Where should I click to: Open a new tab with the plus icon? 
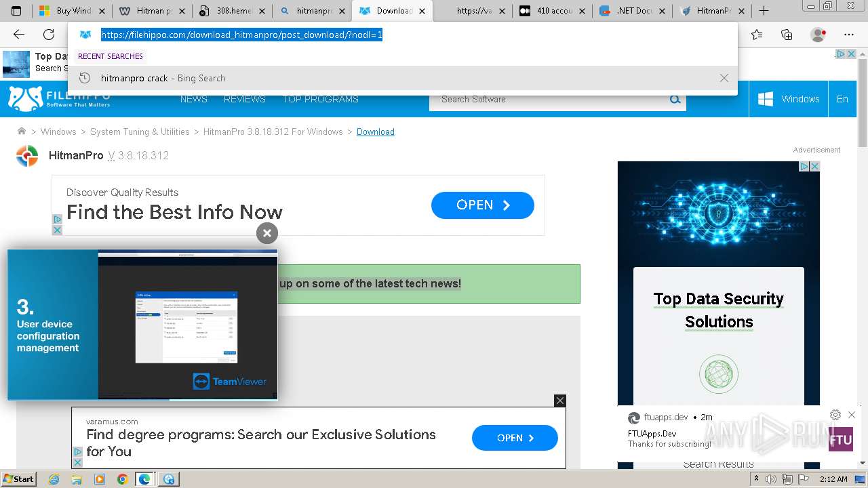tap(764, 11)
